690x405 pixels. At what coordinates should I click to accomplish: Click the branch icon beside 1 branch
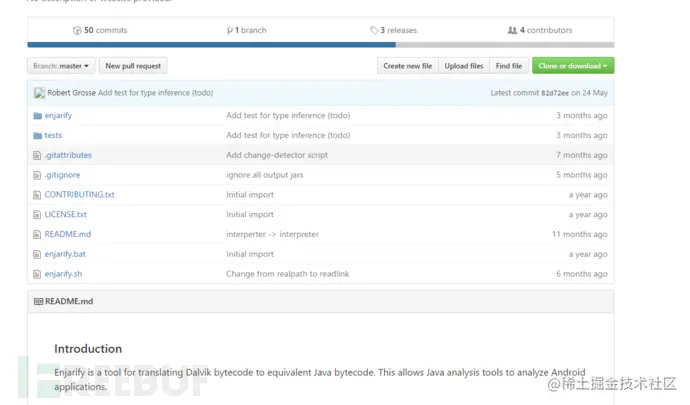tap(230, 30)
